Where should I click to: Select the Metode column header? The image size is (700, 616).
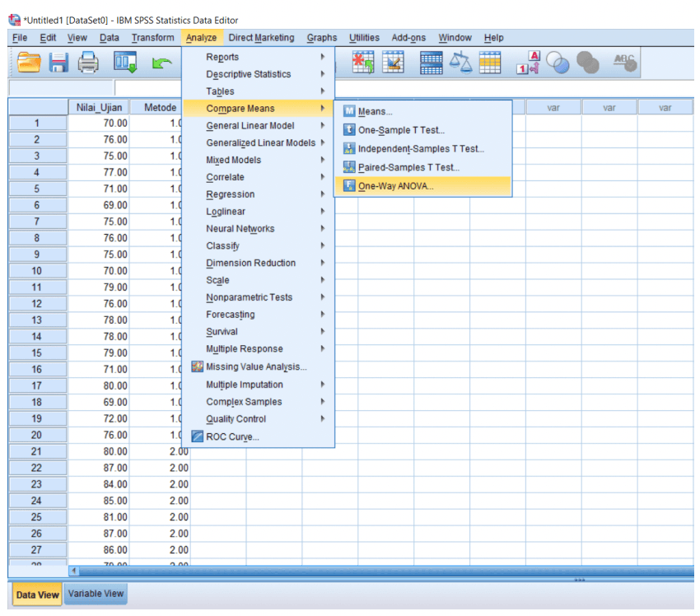156,108
